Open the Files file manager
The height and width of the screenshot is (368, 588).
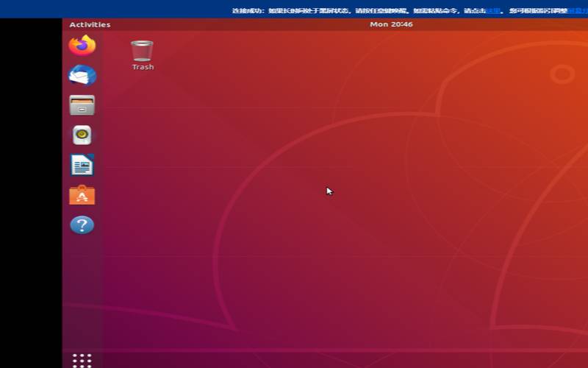82,105
